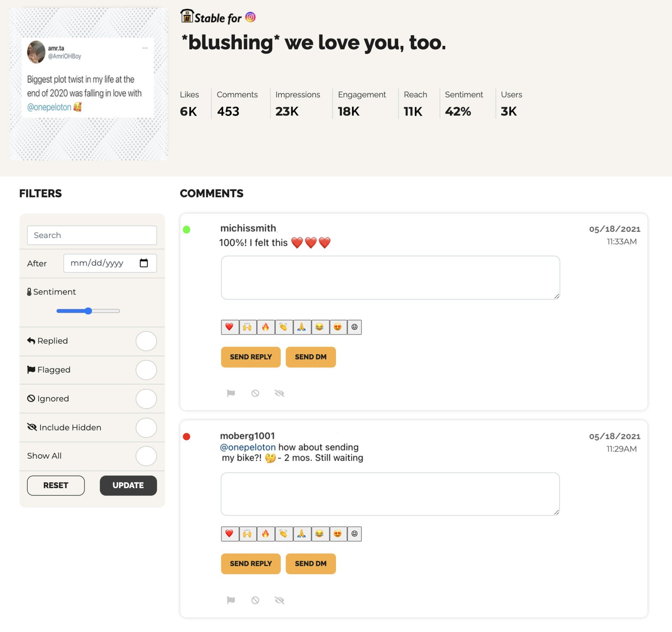Send DM to moberg1001
The height and width of the screenshot is (632, 672).
311,564
